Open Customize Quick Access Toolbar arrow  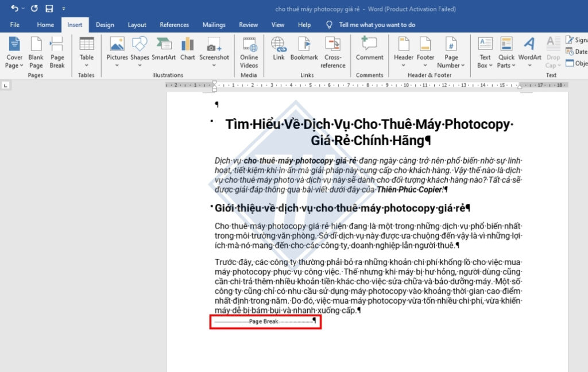(x=63, y=8)
